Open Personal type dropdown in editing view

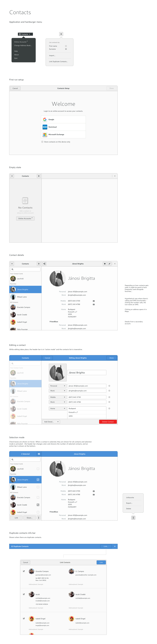58,386
